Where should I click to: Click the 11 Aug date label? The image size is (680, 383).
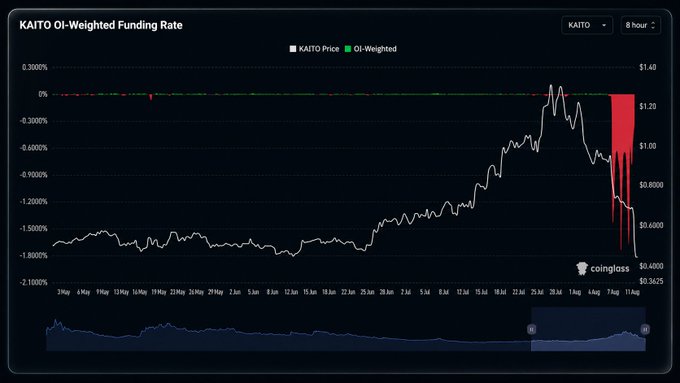[632, 292]
